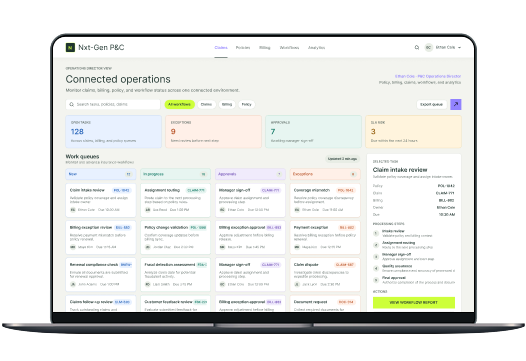Click the In progress column header

coord(175,174)
